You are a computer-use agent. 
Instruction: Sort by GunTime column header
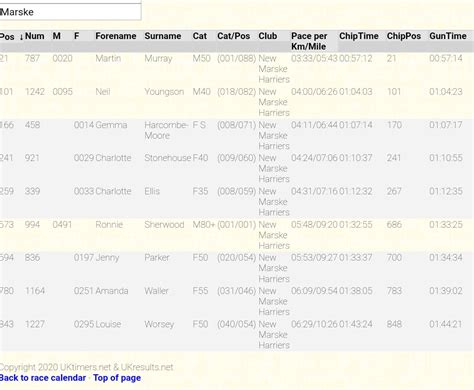click(x=448, y=36)
